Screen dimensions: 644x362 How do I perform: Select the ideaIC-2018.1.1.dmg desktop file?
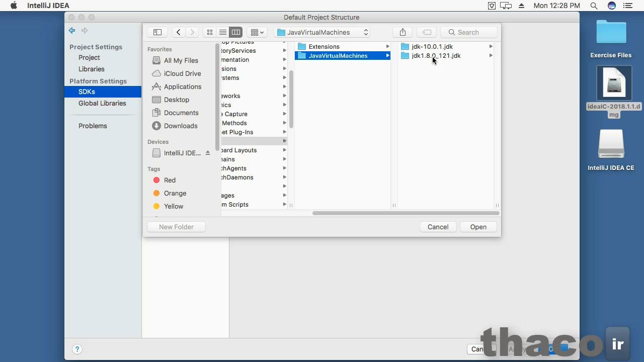tap(614, 92)
